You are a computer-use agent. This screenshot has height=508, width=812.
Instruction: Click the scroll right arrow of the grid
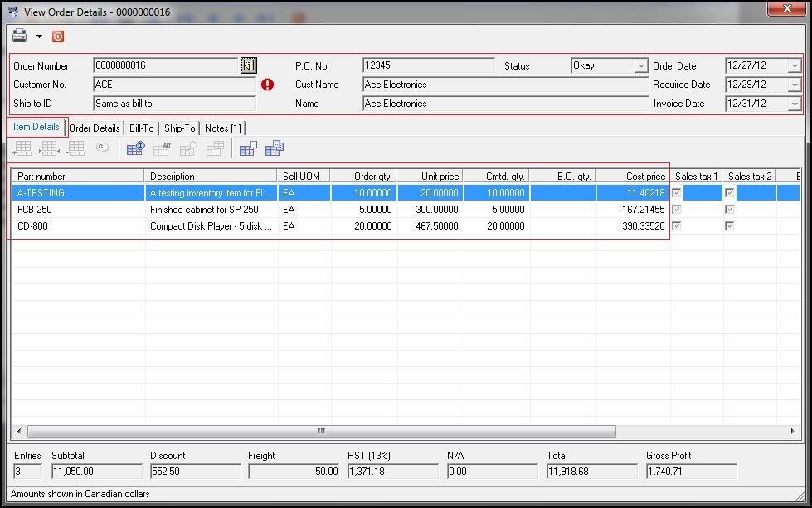coord(792,431)
